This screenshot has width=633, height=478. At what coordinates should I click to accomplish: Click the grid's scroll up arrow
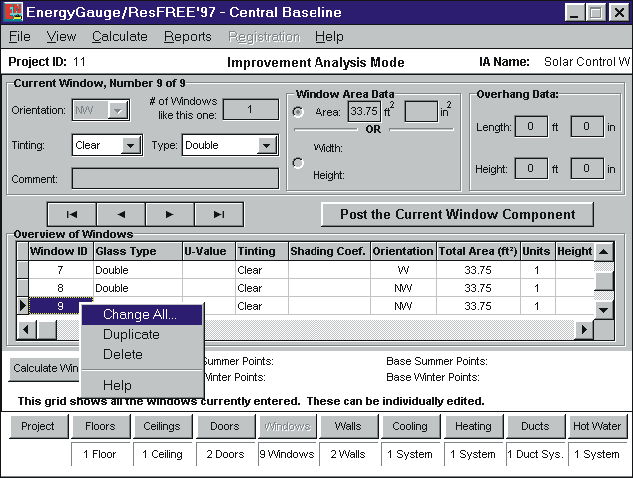coord(604,252)
